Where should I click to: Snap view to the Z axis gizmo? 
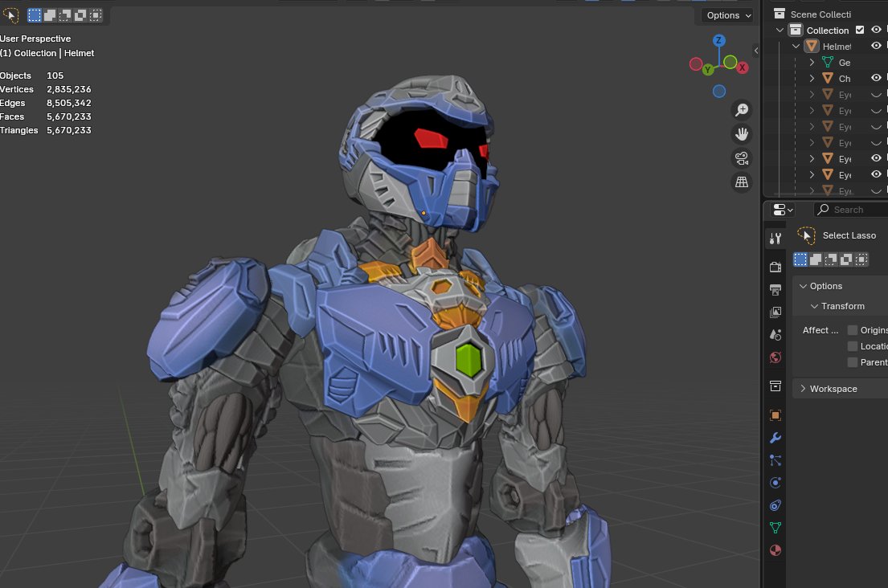(718, 41)
